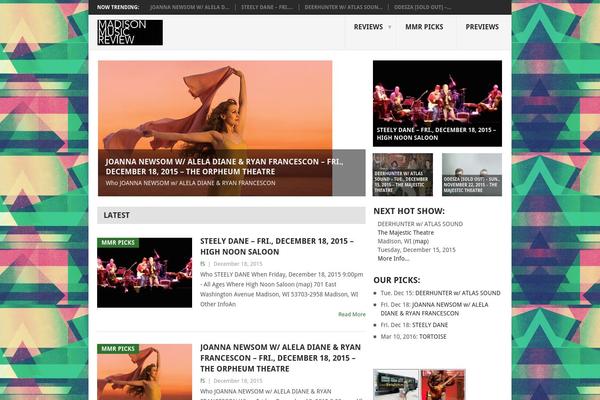Click More Info... under Next Hot Show
The height and width of the screenshot is (400, 600).
pos(393,258)
